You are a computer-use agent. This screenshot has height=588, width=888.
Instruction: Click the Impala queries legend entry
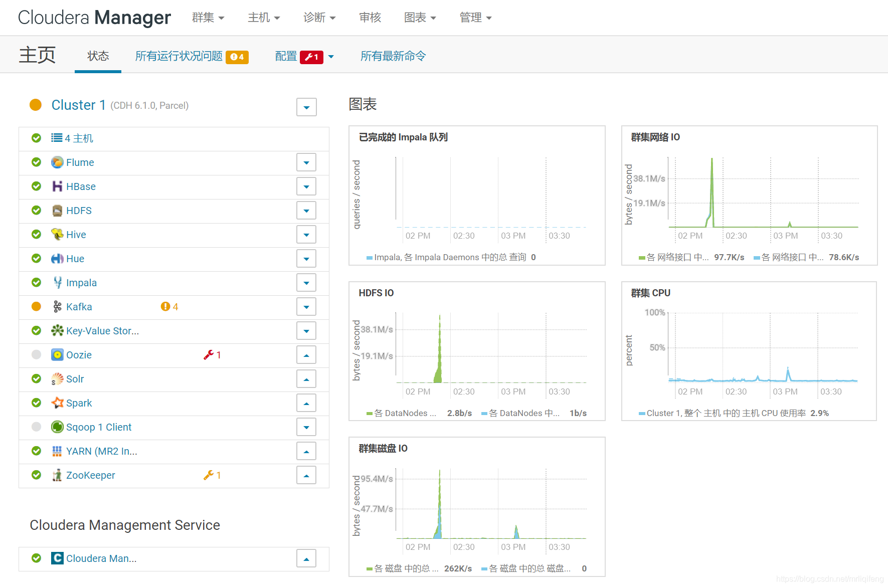451,257
